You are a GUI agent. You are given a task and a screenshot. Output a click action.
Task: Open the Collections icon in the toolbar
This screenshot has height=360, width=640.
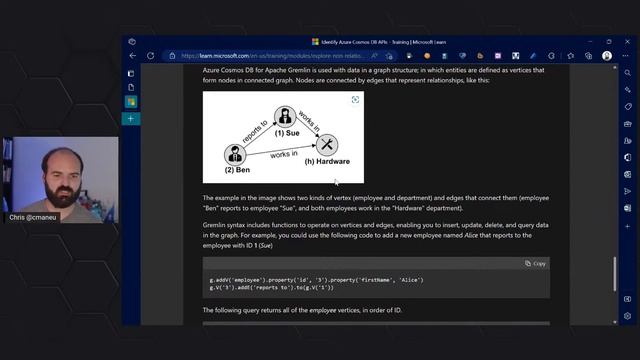point(588,56)
